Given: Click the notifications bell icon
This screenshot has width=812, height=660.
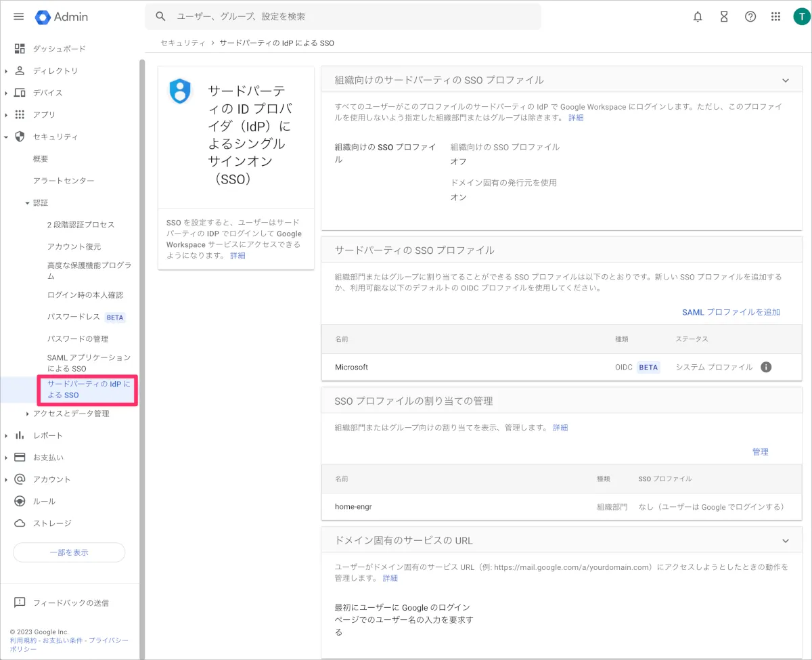Looking at the screenshot, I should tap(698, 17).
